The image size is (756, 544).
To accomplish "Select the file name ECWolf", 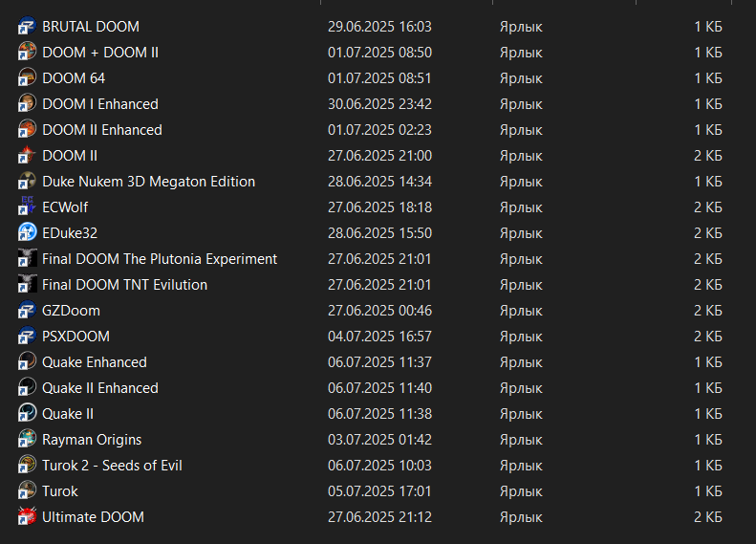I will pyautogui.click(x=65, y=207).
